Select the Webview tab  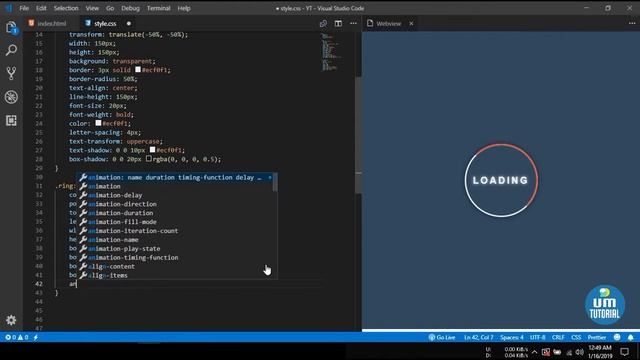[390, 24]
